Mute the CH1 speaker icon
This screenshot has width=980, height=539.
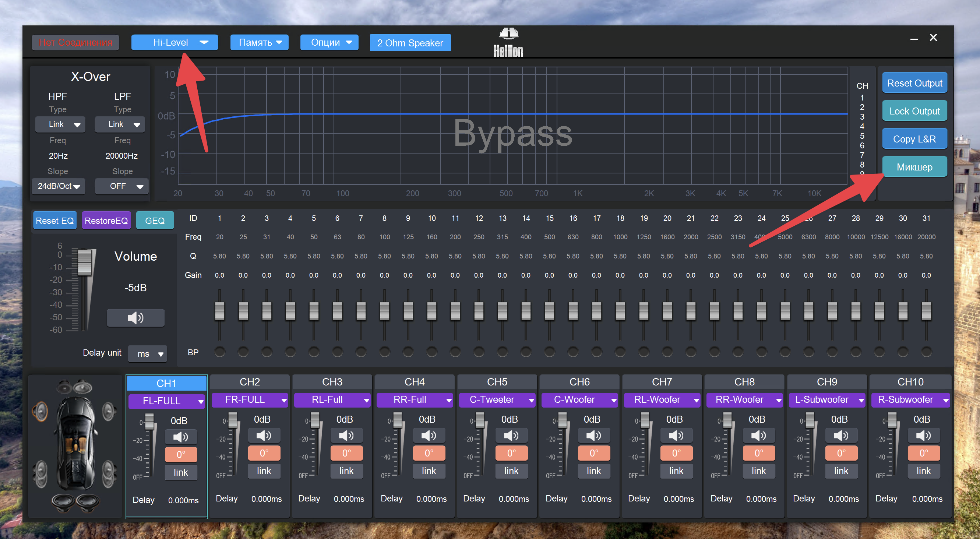coord(181,437)
